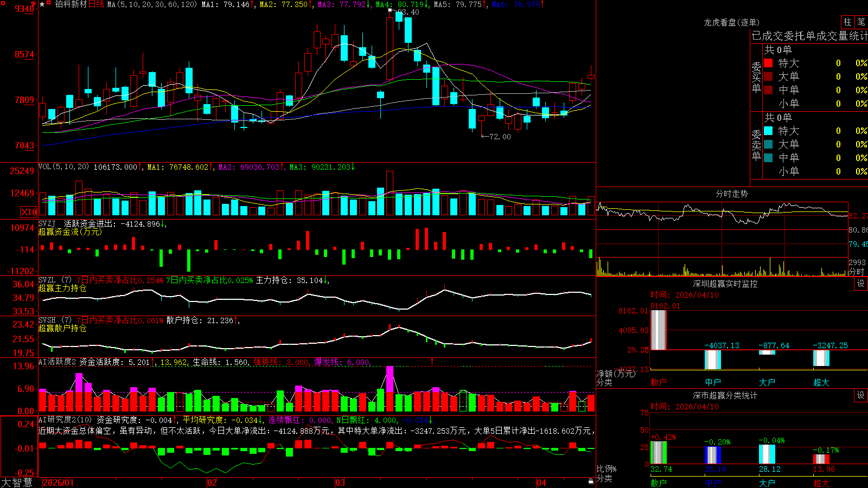The image size is (868, 488).
Task: Open the MA(5,10,20,30,60,120) indicator parameters
Action: coord(152,4)
